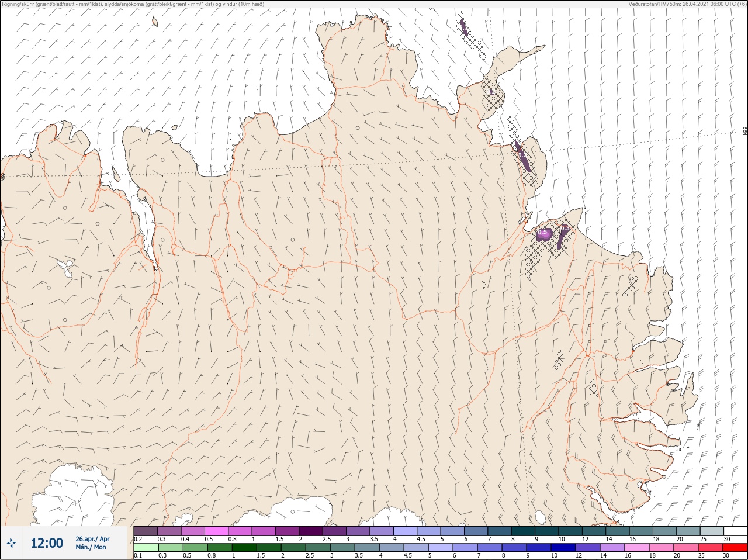Select the white 30 swatch in top legend row
The image size is (748, 560).
pyautogui.click(x=736, y=531)
